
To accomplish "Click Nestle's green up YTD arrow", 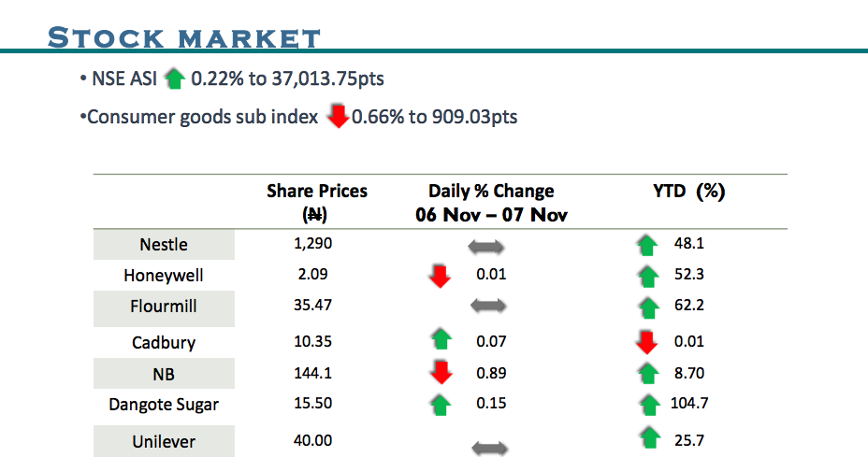I will point(646,246).
